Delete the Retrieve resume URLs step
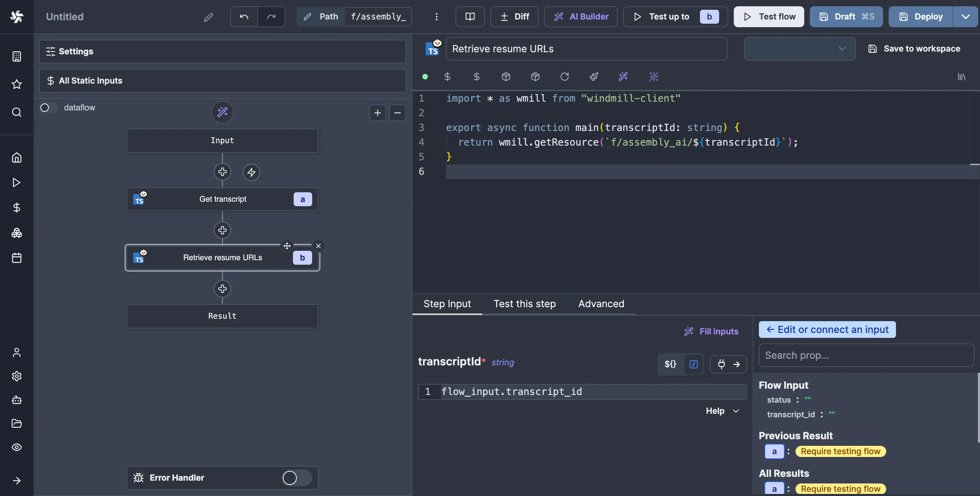The width and height of the screenshot is (980, 496). point(318,246)
